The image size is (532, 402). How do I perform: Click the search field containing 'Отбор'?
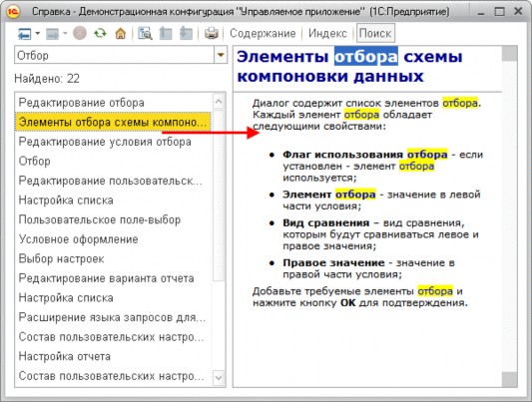[115, 55]
